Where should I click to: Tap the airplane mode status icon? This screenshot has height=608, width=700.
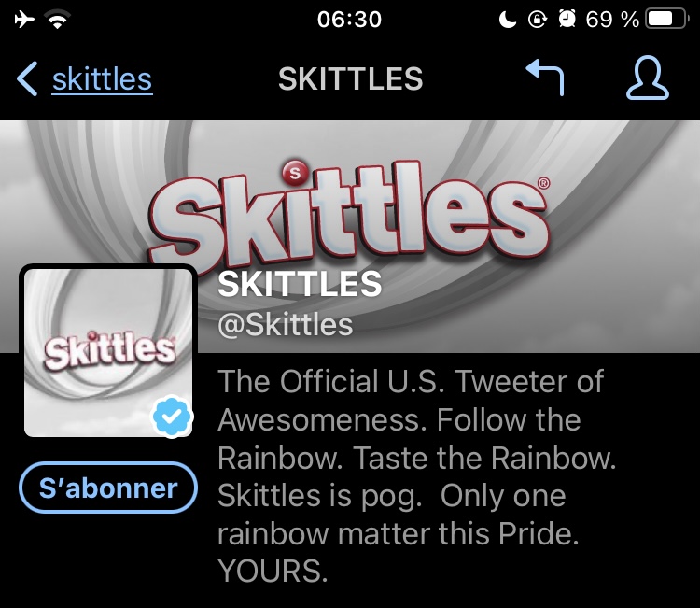[24, 20]
